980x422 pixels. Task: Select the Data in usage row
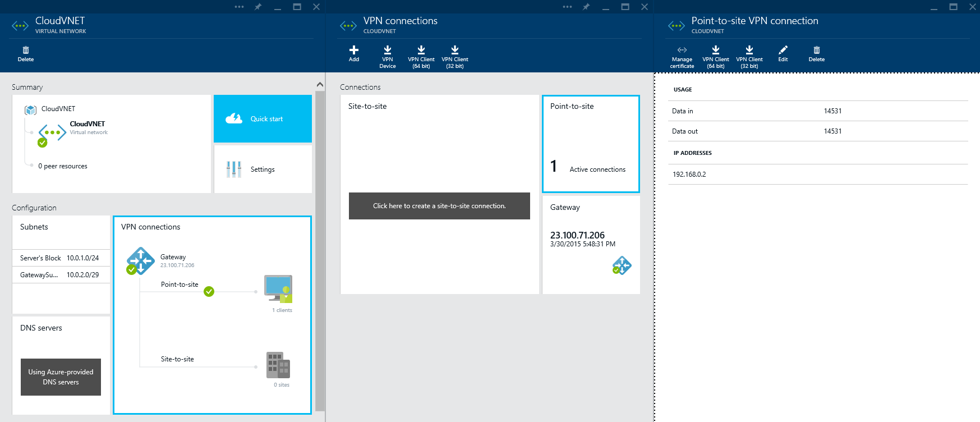(x=818, y=111)
